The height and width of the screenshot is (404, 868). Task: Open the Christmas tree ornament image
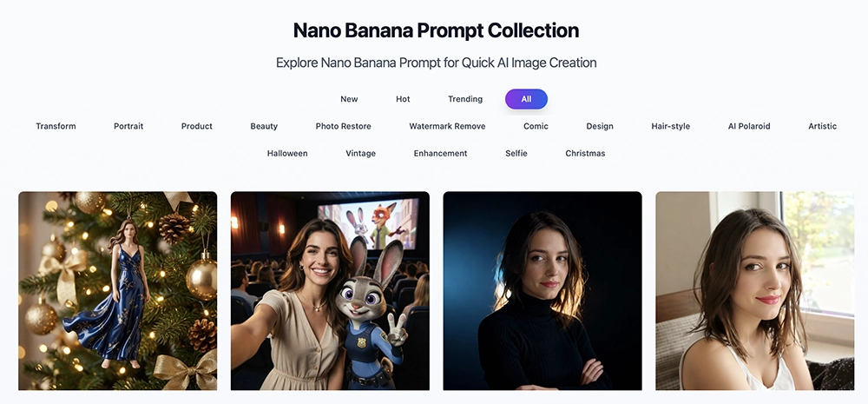pyautogui.click(x=118, y=291)
